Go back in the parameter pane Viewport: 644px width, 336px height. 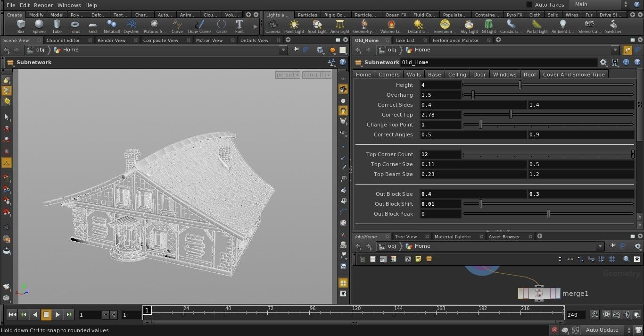[x=358, y=50]
